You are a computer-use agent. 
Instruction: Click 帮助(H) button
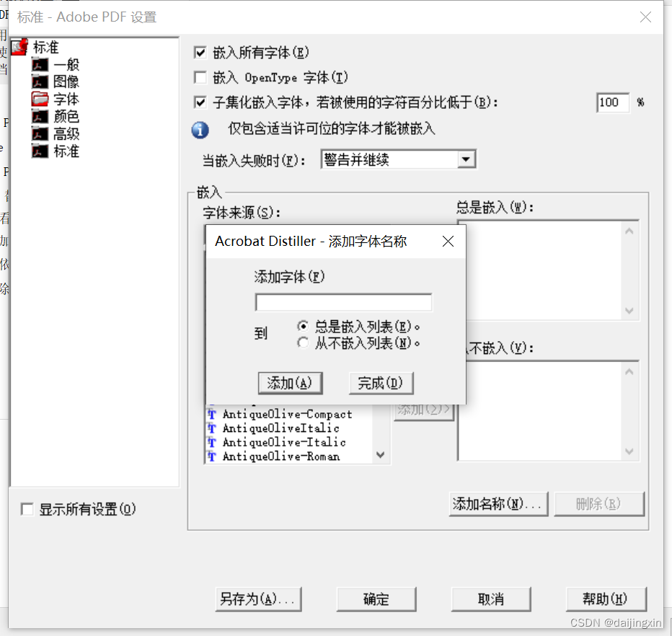606,599
